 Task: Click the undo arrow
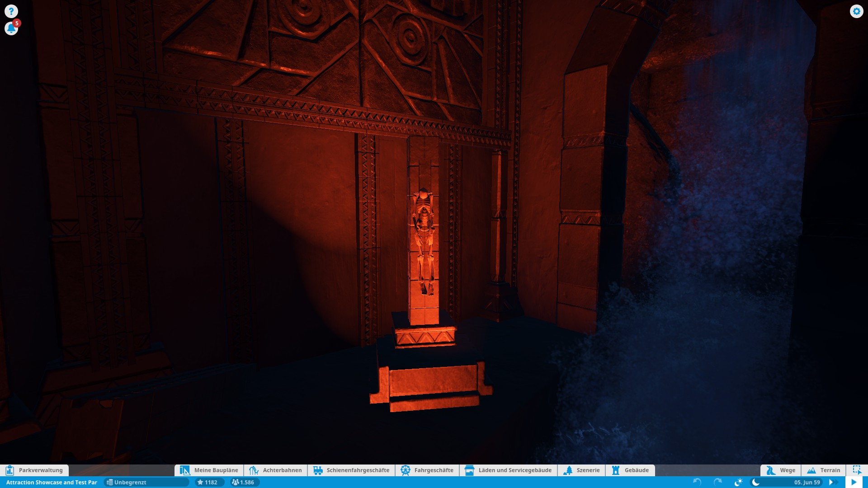[697, 482]
